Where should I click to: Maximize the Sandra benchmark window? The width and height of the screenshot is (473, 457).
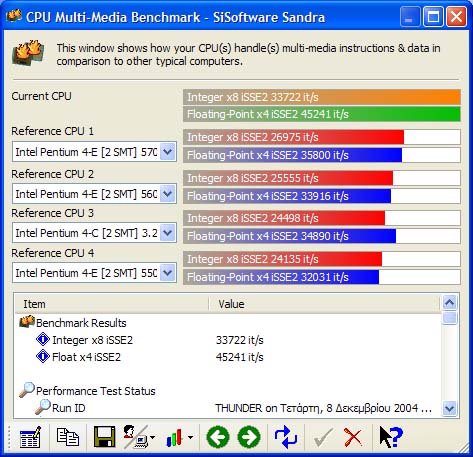point(433,17)
